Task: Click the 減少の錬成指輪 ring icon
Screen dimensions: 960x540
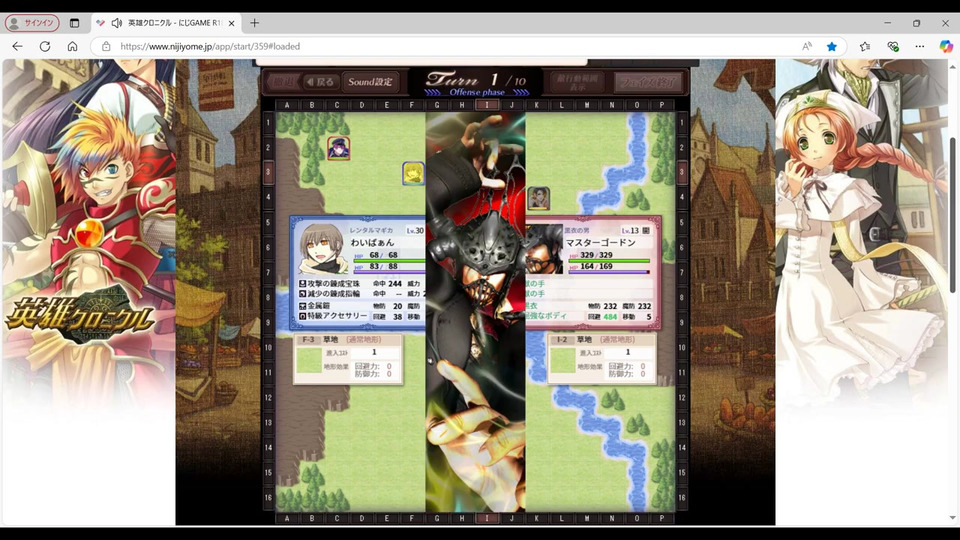Action: (x=302, y=294)
